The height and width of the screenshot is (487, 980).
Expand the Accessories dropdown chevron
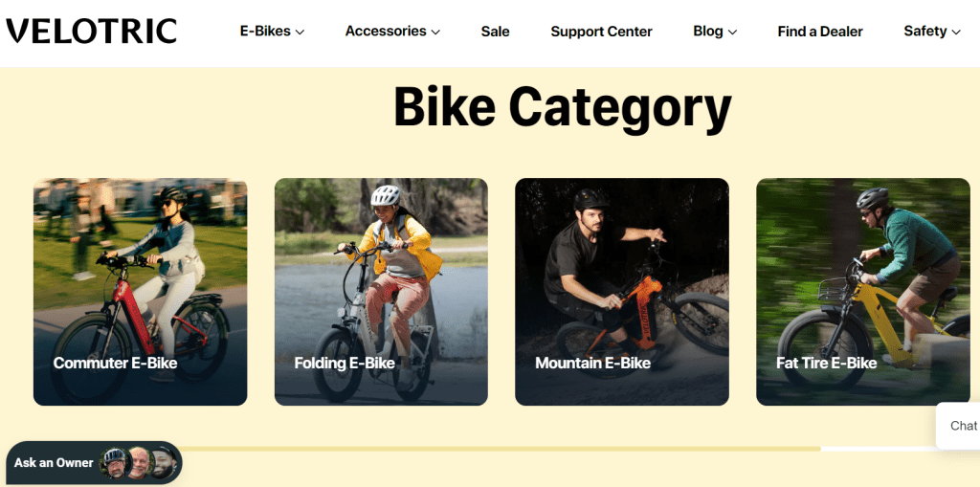(435, 32)
